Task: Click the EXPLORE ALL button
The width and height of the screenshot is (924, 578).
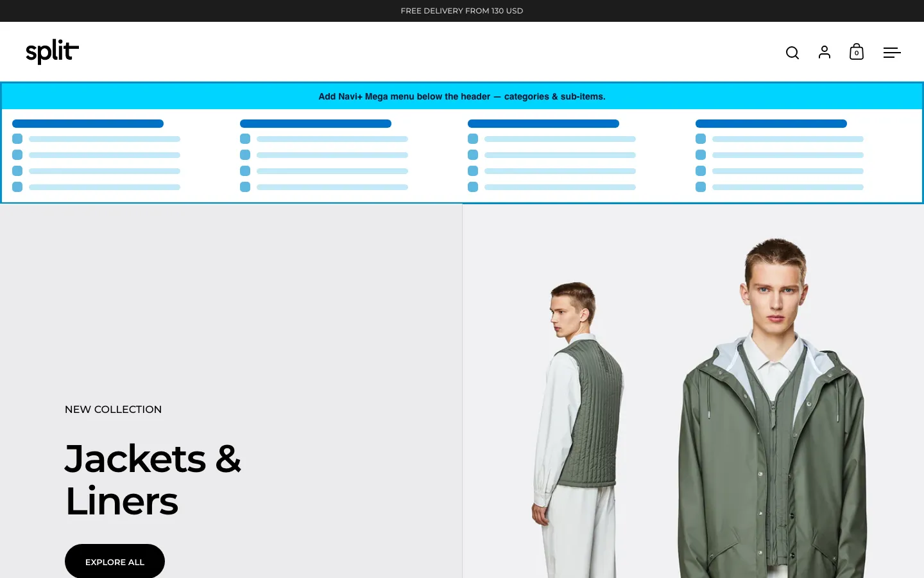Action: (x=115, y=561)
